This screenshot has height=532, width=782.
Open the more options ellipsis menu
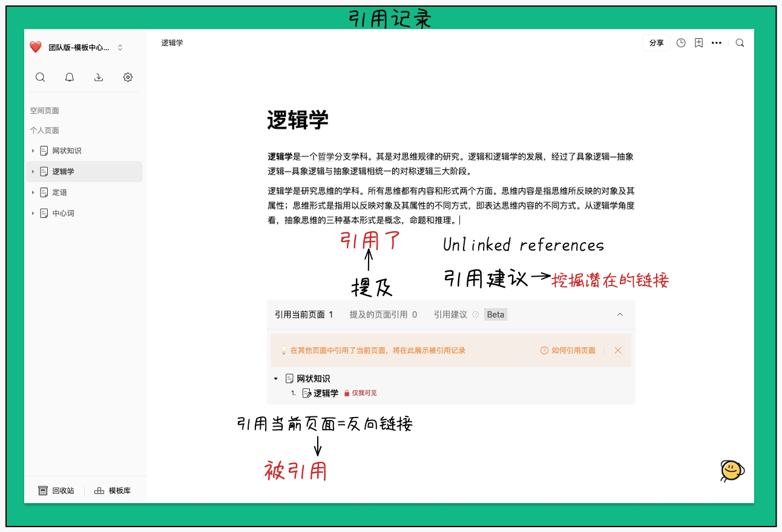(x=717, y=42)
